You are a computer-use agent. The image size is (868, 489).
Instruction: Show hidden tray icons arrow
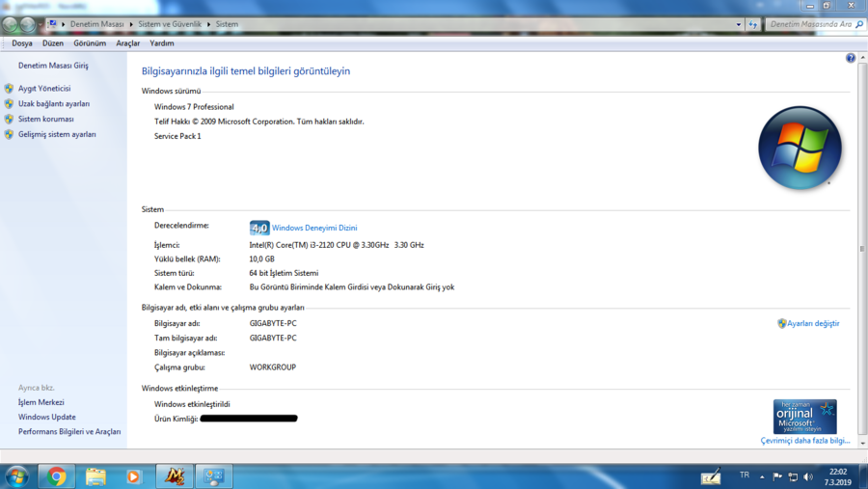[762, 476]
